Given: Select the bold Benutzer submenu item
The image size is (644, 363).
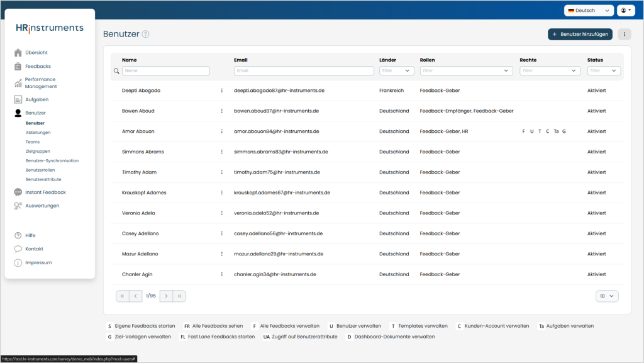Looking at the screenshot, I should (35, 123).
